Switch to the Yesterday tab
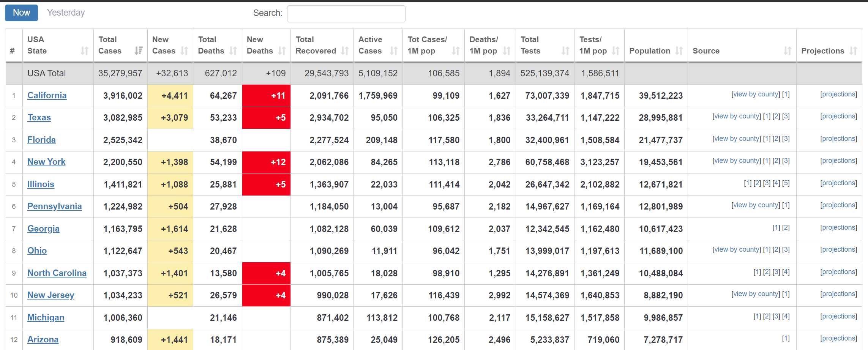This screenshot has height=350, width=868. 66,13
